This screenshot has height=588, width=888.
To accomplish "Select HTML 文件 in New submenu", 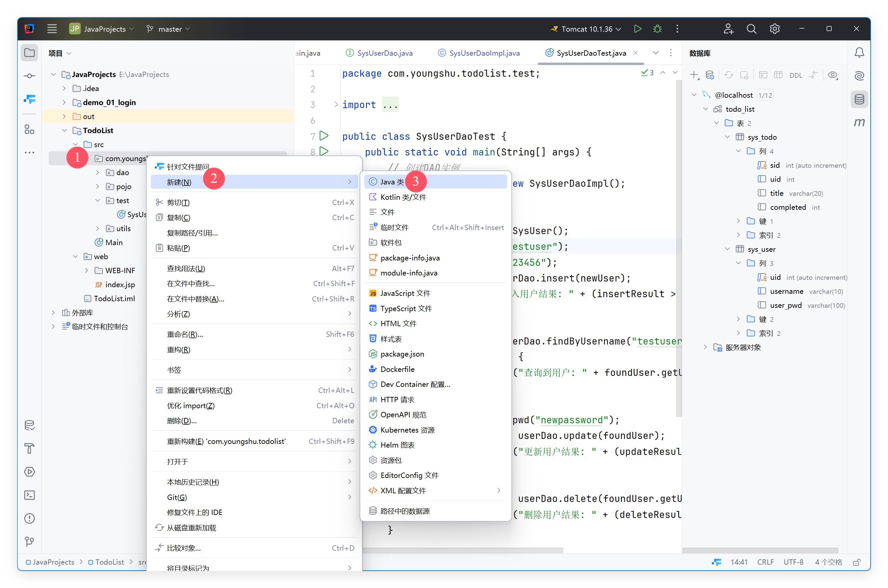I will click(x=435, y=324).
